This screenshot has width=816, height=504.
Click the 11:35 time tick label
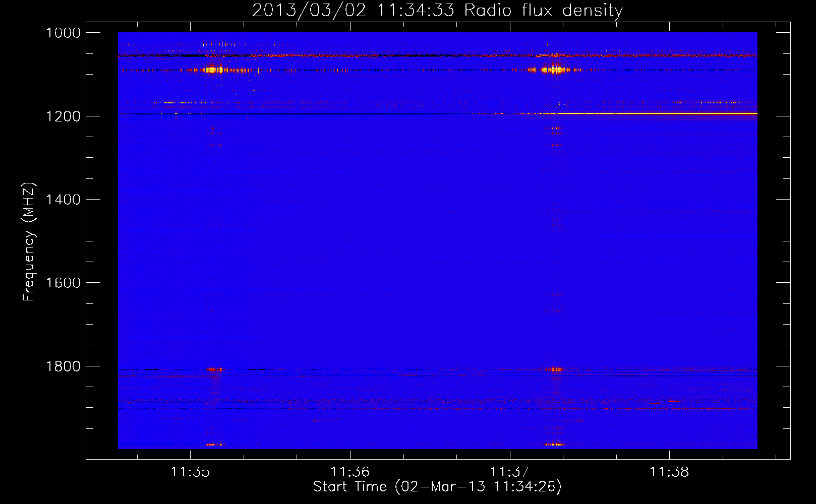point(190,472)
